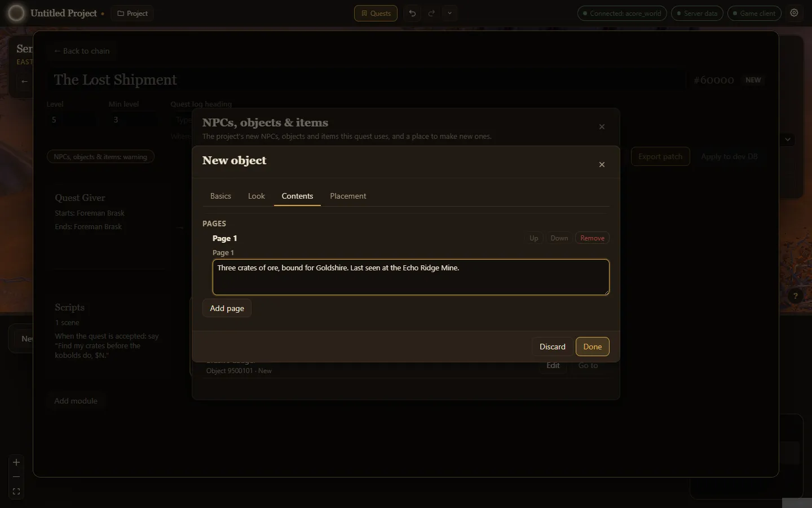Click the redo arrow in top toolbar
Screen dimensions: 812x508
click(x=431, y=13)
